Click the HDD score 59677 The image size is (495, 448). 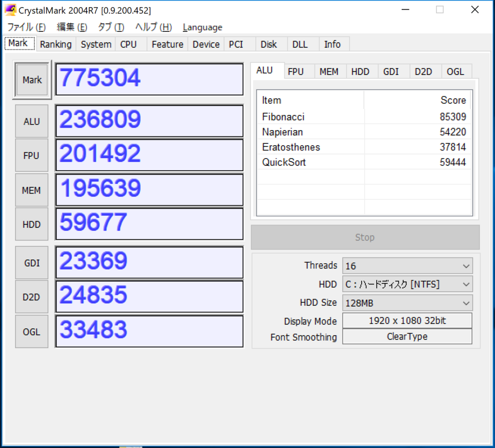tap(149, 224)
